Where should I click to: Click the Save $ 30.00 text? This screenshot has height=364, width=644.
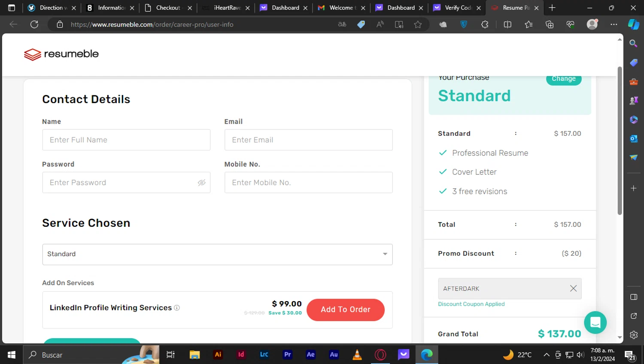point(285,313)
